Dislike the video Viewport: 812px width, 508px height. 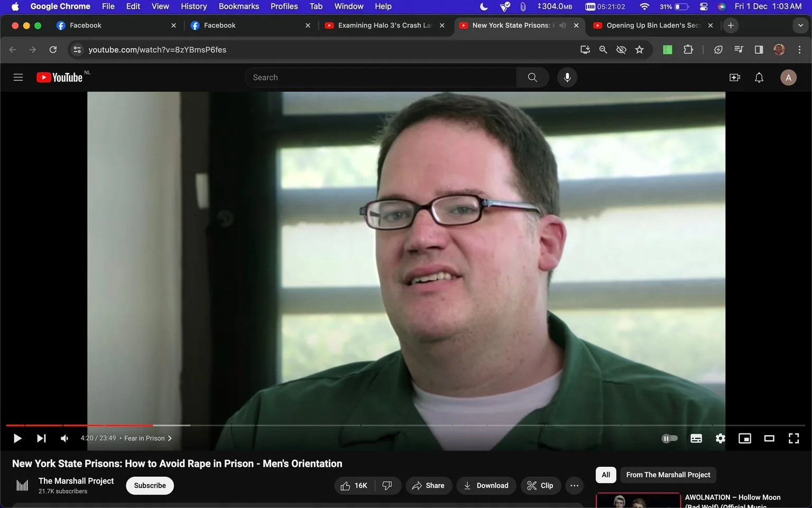tap(387, 485)
